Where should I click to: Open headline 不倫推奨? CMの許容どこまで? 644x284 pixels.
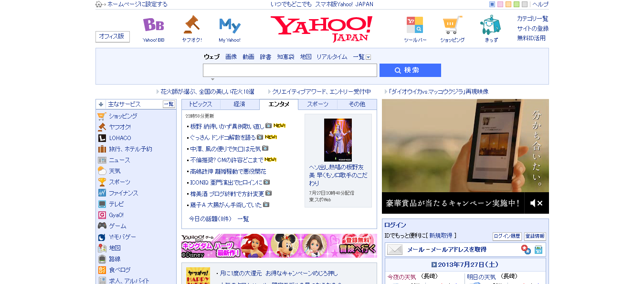[227, 160]
